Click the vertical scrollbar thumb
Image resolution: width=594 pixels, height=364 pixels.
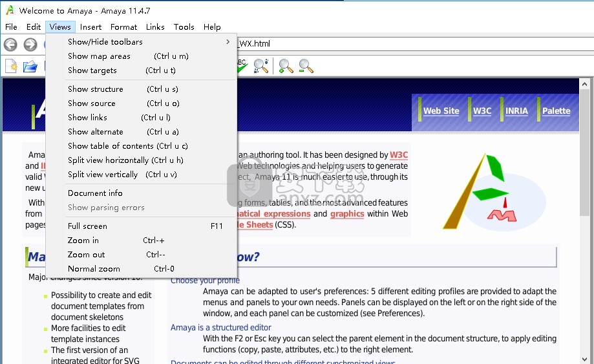coord(584,153)
